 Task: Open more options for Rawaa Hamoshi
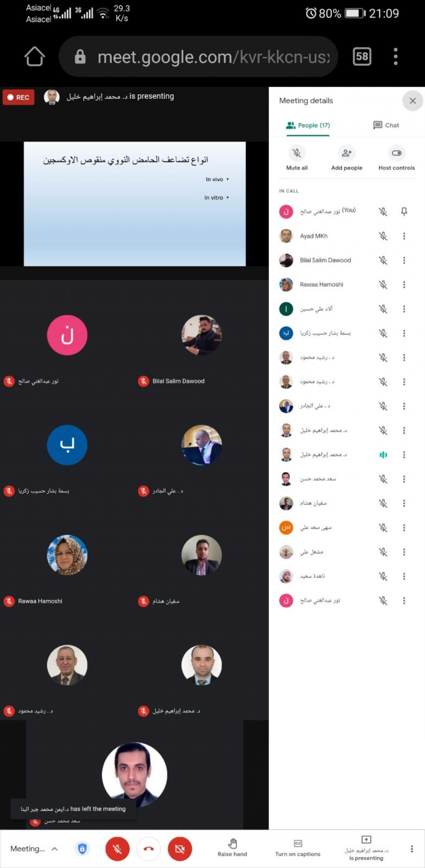(404, 285)
